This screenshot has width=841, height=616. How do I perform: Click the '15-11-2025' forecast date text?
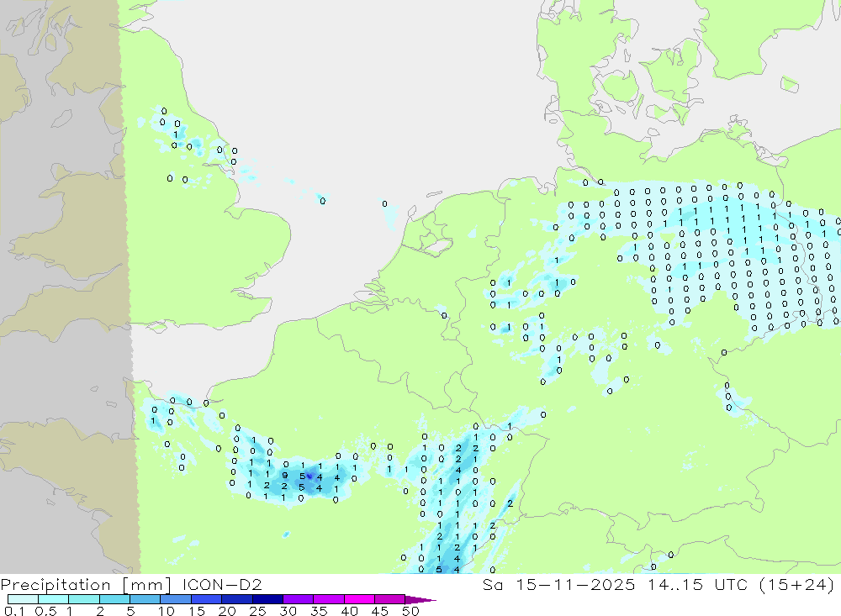575,584
